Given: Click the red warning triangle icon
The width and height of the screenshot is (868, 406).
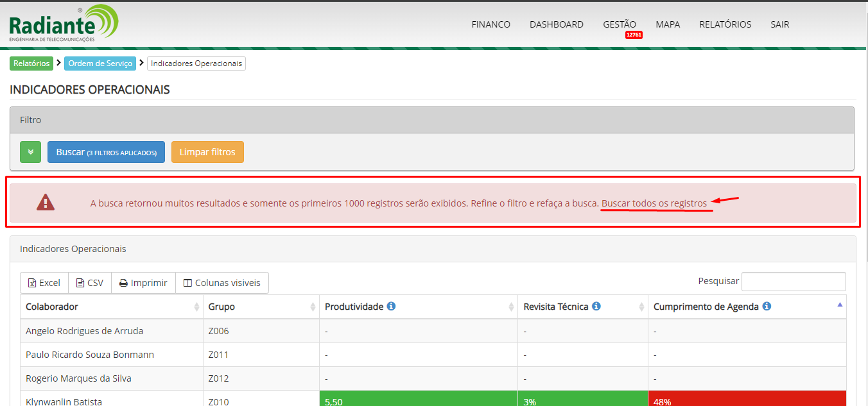Looking at the screenshot, I should point(46,203).
